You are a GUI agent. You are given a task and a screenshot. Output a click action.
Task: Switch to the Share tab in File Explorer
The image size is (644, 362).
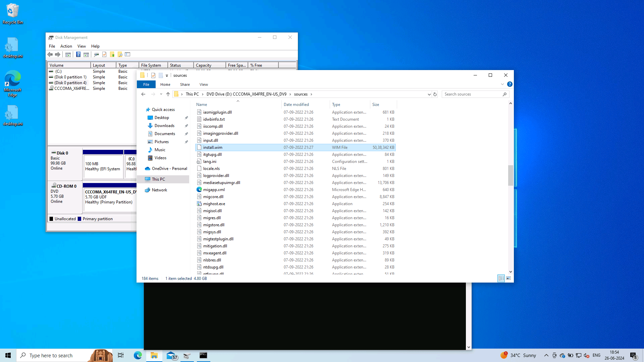point(185,84)
